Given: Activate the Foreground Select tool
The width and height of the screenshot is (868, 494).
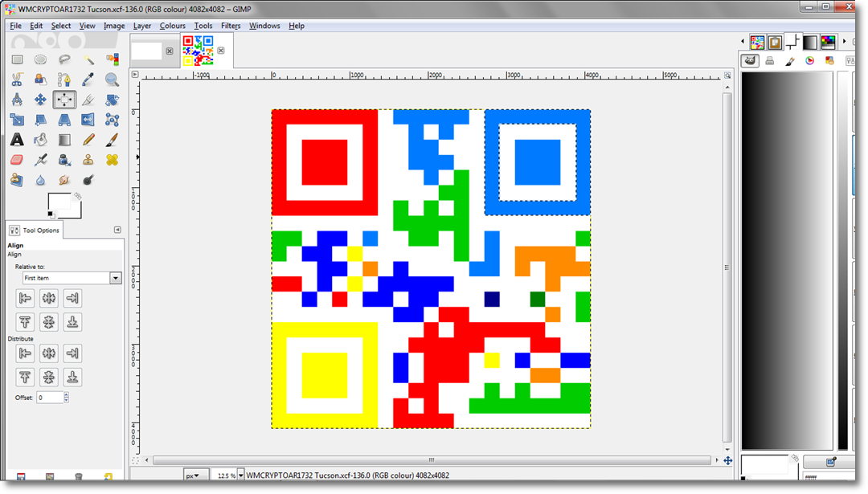Looking at the screenshot, I should [x=40, y=80].
